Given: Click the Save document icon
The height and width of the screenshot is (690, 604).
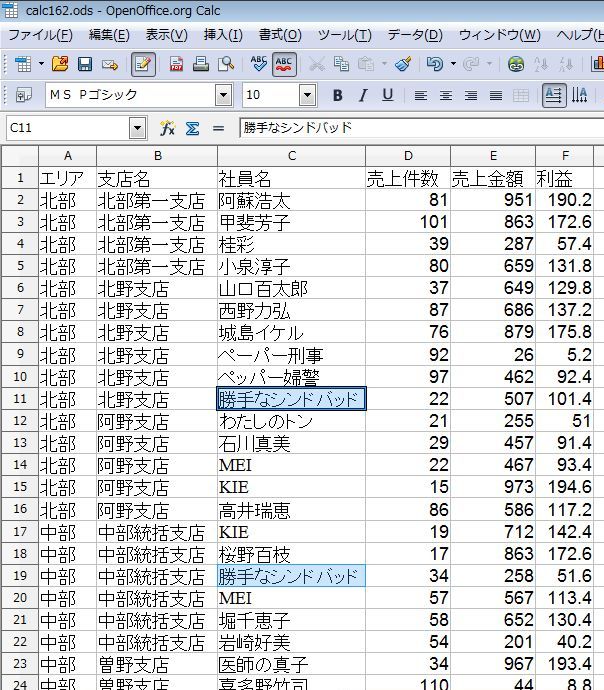Looking at the screenshot, I should point(85,64).
